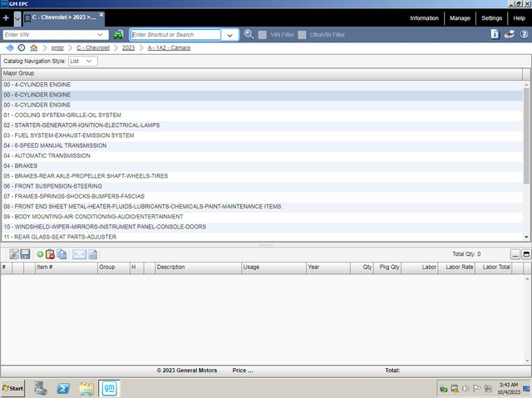Click the Price ... link in footer

point(243,371)
